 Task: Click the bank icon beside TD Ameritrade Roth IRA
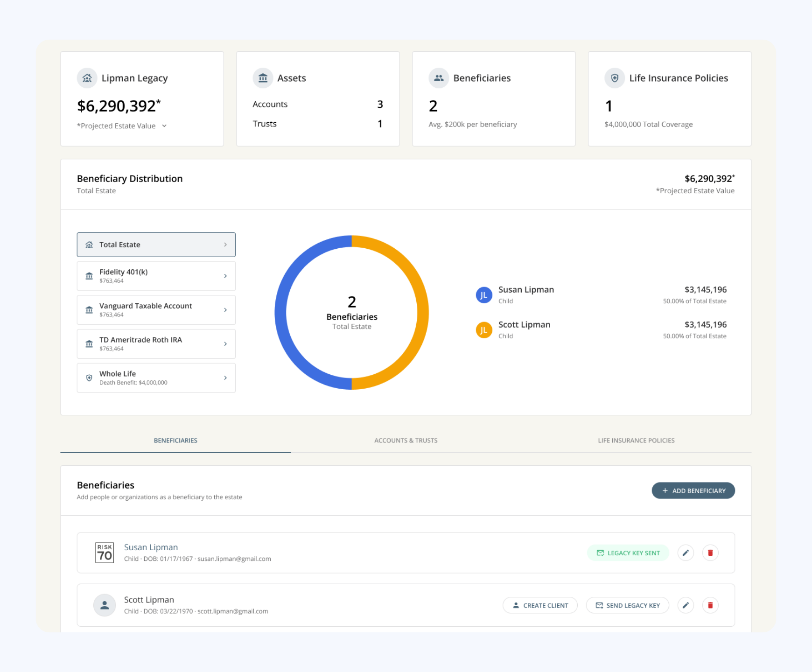pos(89,344)
